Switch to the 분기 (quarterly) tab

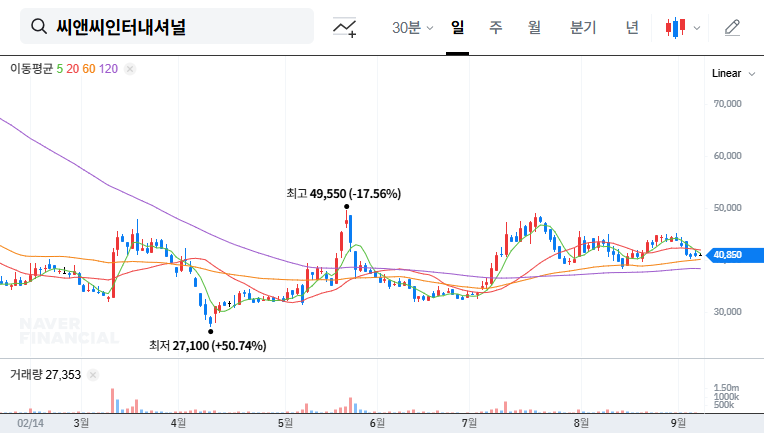click(583, 27)
